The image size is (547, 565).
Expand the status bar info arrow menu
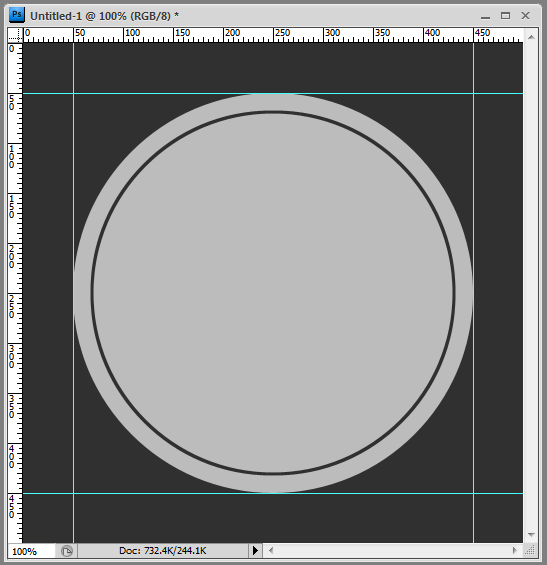[x=255, y=550]
